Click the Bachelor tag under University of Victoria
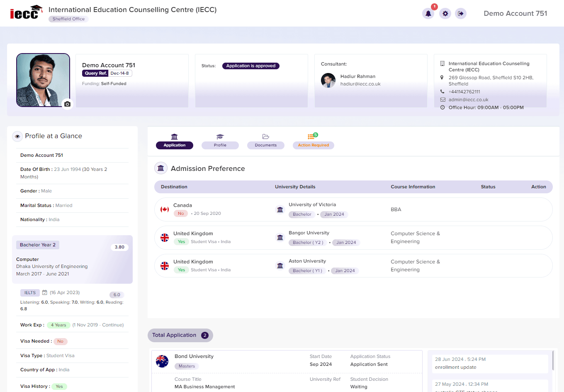 tap(302, 214)
